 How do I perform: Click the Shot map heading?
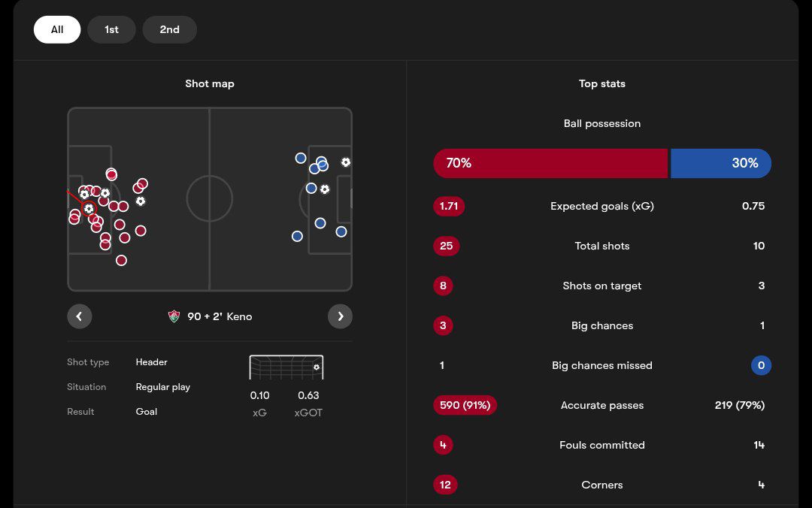click(210, 83)
